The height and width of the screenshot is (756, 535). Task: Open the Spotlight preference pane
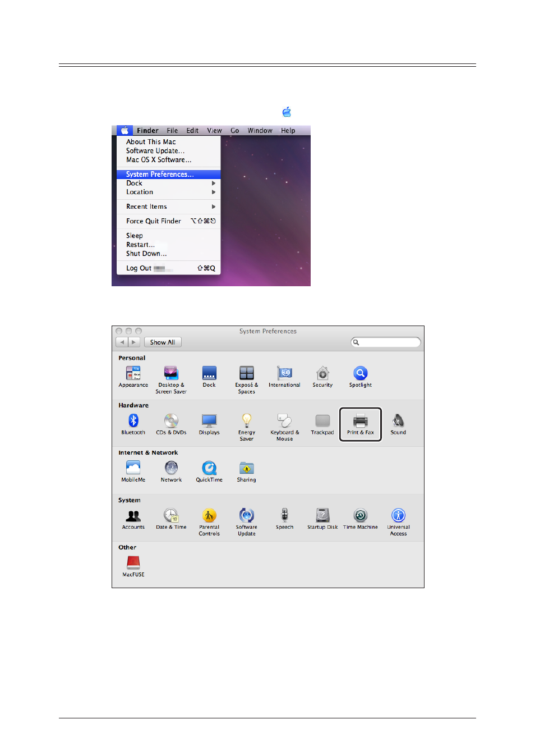click(x=361, y=377)
